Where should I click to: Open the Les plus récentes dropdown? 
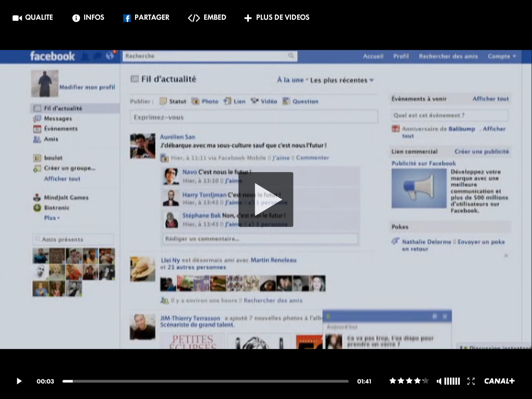pyautogui.click(x=342, y=81)
